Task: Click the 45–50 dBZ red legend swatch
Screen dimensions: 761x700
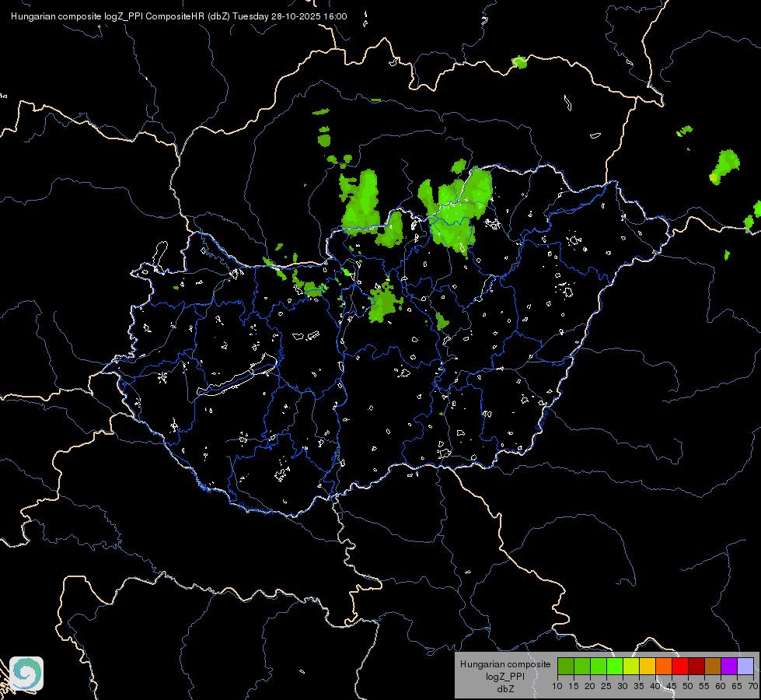Action: point(680,667)
